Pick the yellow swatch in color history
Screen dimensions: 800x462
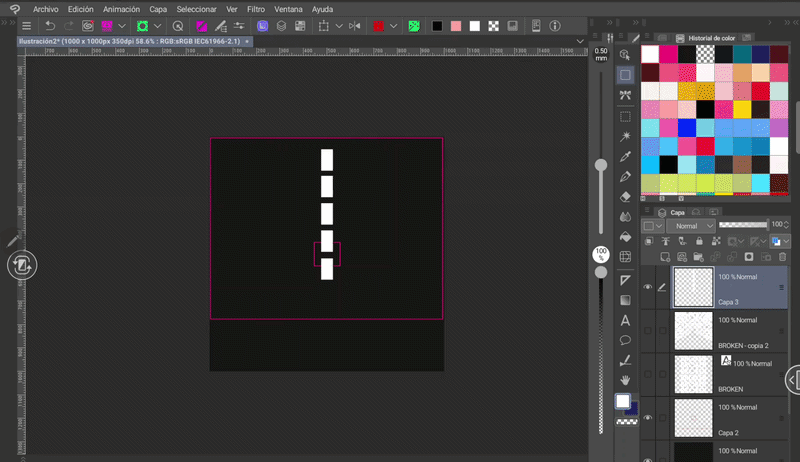pyautogui.click(x=743, y=108)
